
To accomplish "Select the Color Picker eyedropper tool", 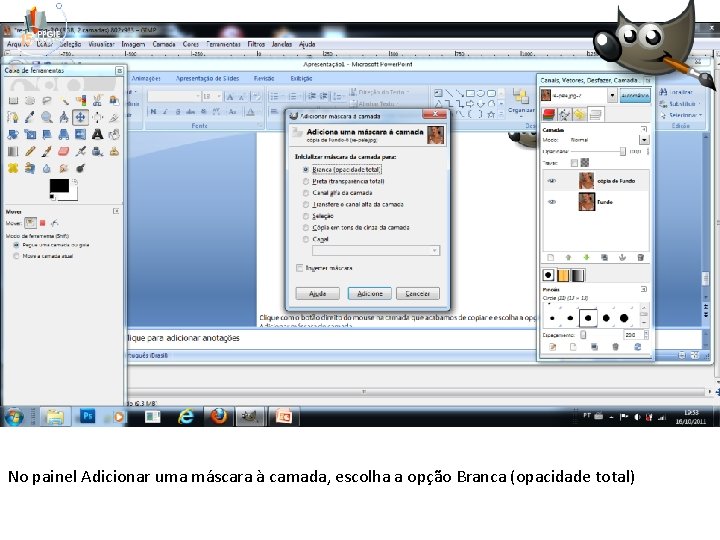I will click(30, 118).
